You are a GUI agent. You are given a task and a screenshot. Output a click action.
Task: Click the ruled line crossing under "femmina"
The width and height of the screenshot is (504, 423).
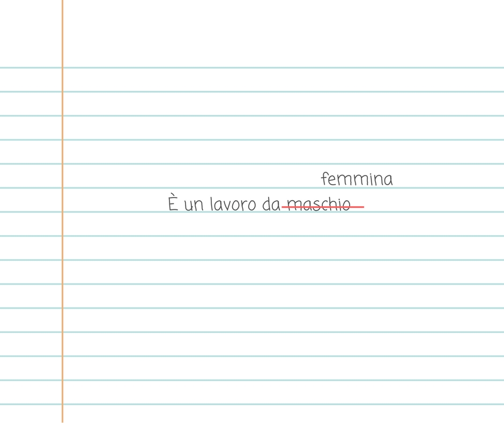click(x=252, y=188)
